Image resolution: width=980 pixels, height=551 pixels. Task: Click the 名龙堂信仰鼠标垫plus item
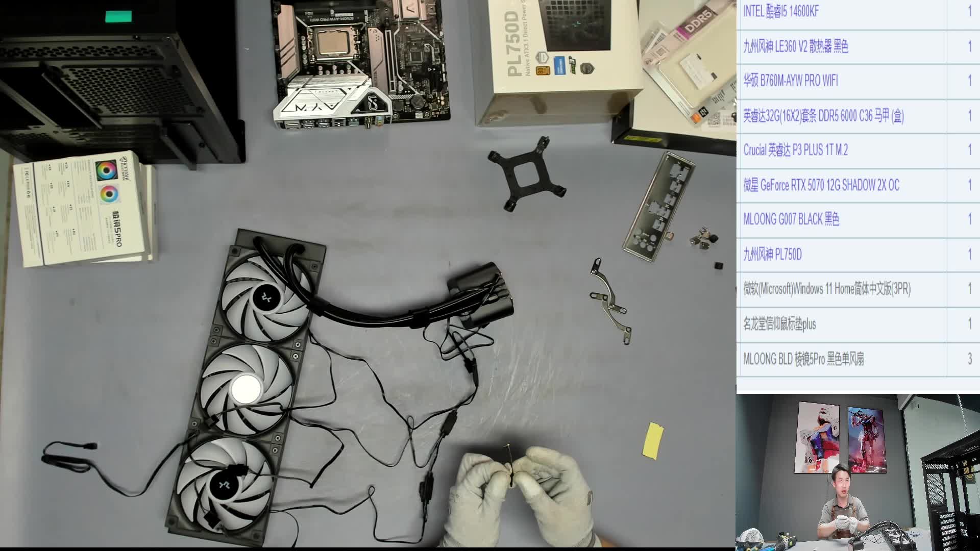point(779,324)
